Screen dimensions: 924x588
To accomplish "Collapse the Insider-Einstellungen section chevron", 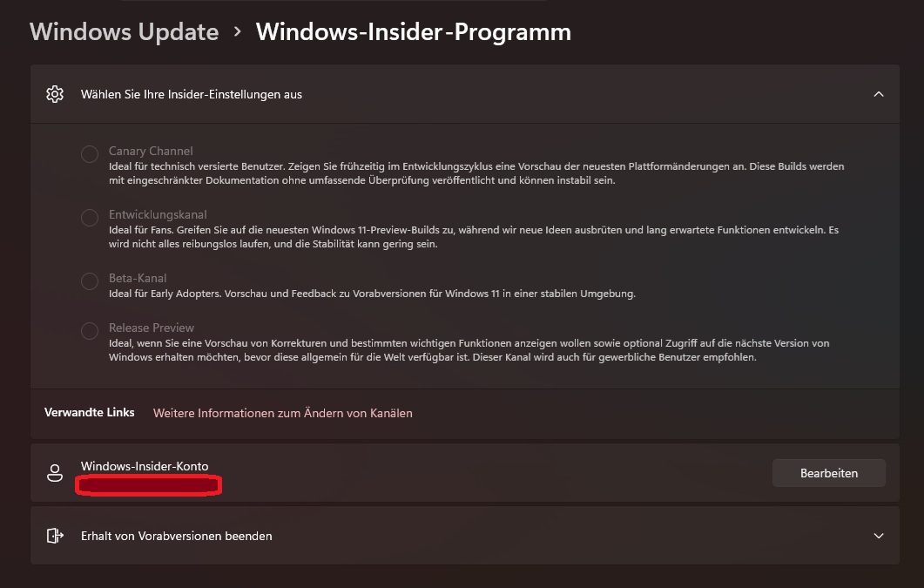I will pos(879,94).
